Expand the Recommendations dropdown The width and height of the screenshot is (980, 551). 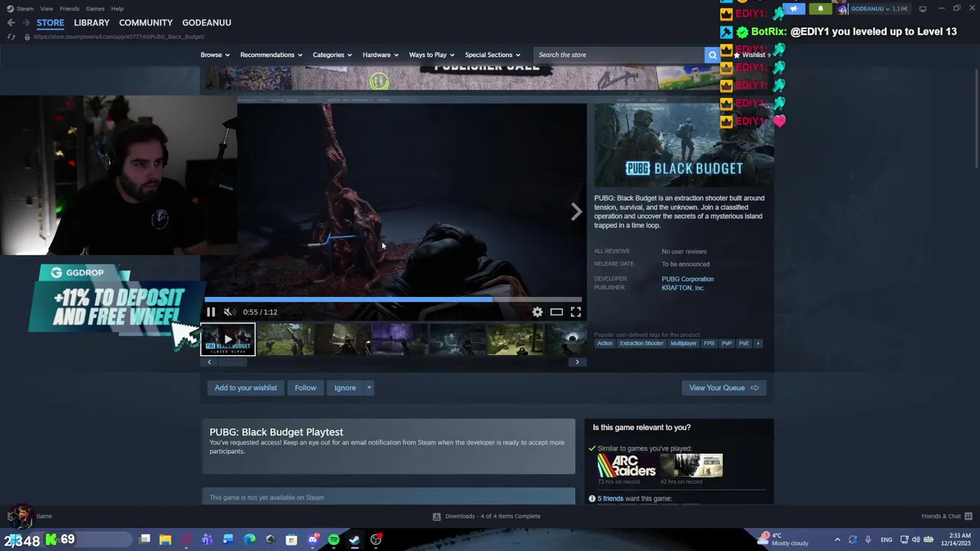[271, 54]
